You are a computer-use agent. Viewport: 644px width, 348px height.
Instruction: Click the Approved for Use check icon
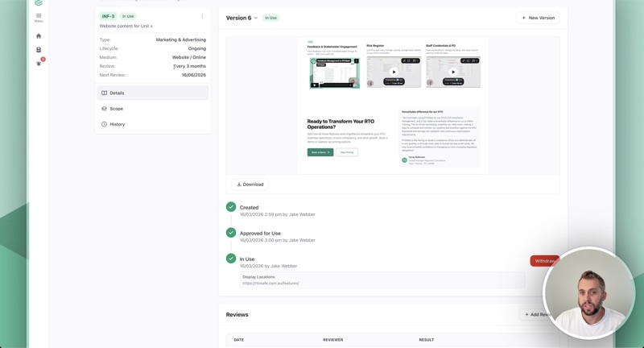click(231, 233)
